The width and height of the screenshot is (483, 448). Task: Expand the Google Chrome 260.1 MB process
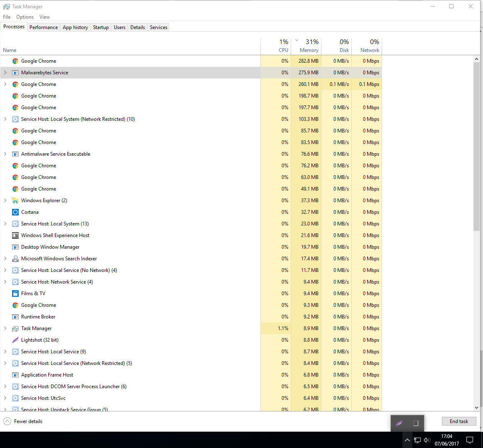[x=5, y=84]
